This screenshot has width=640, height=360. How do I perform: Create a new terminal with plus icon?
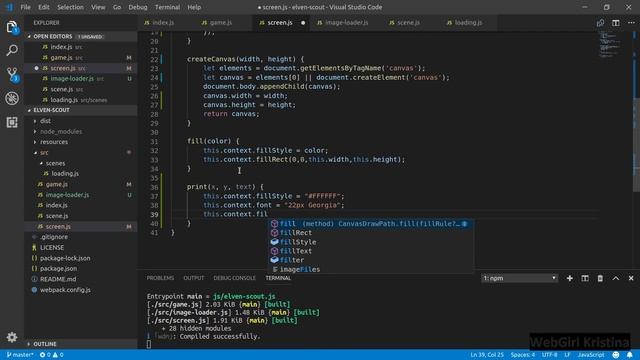[569, 278]
